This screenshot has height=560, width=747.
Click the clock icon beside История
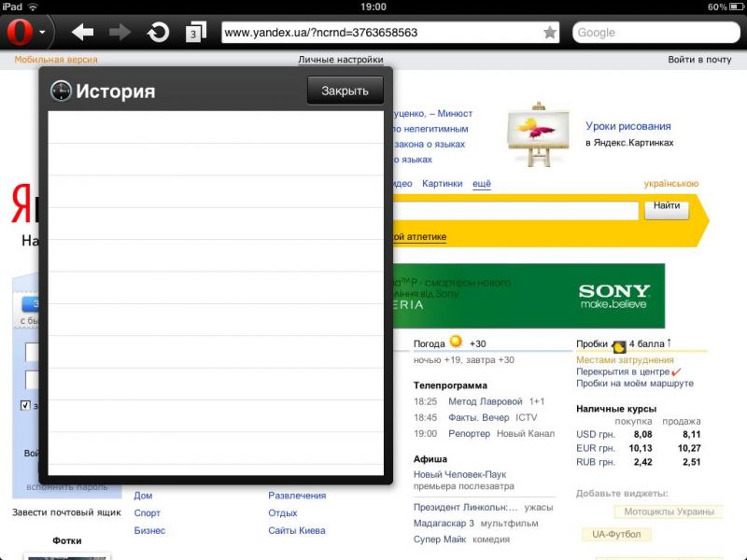coord(61,91)
